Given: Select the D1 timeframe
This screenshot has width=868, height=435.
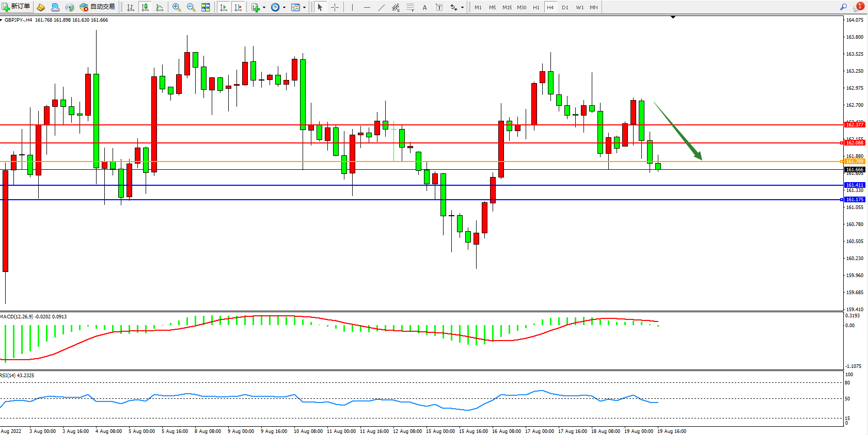Looking at the screenshot, I should click(565, 7).
